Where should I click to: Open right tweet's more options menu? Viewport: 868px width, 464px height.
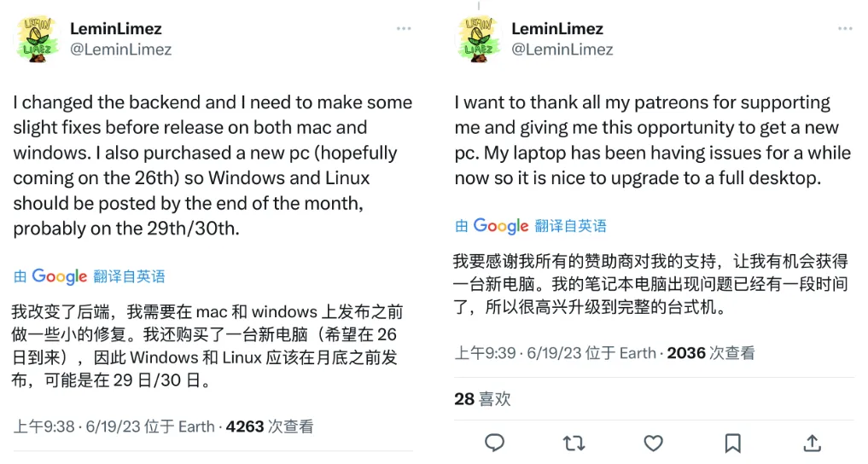[x=845, y=29]
